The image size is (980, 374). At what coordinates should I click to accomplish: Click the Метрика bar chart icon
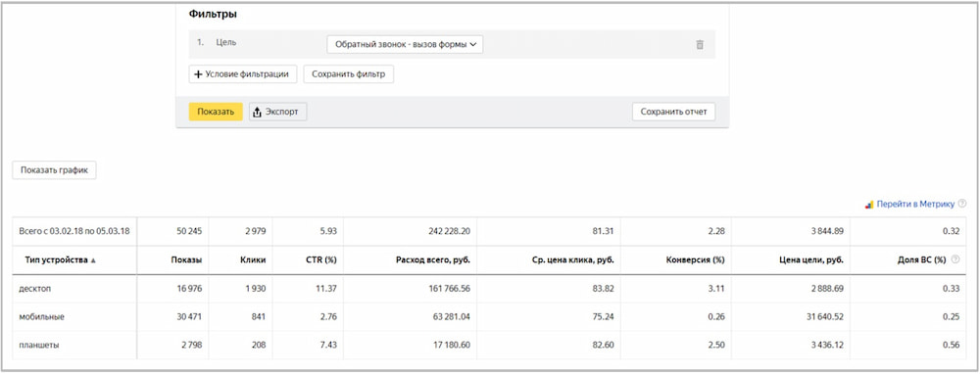[869, 205]
